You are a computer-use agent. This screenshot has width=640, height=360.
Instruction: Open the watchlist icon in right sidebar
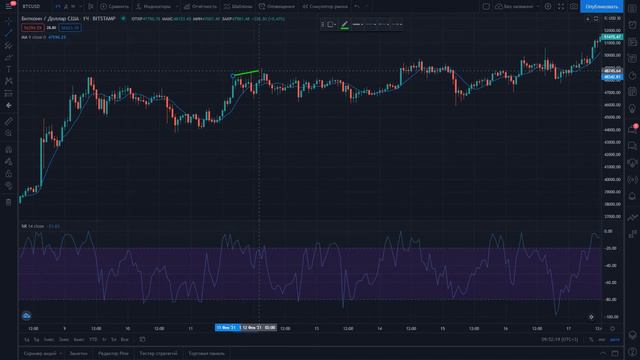633,9
